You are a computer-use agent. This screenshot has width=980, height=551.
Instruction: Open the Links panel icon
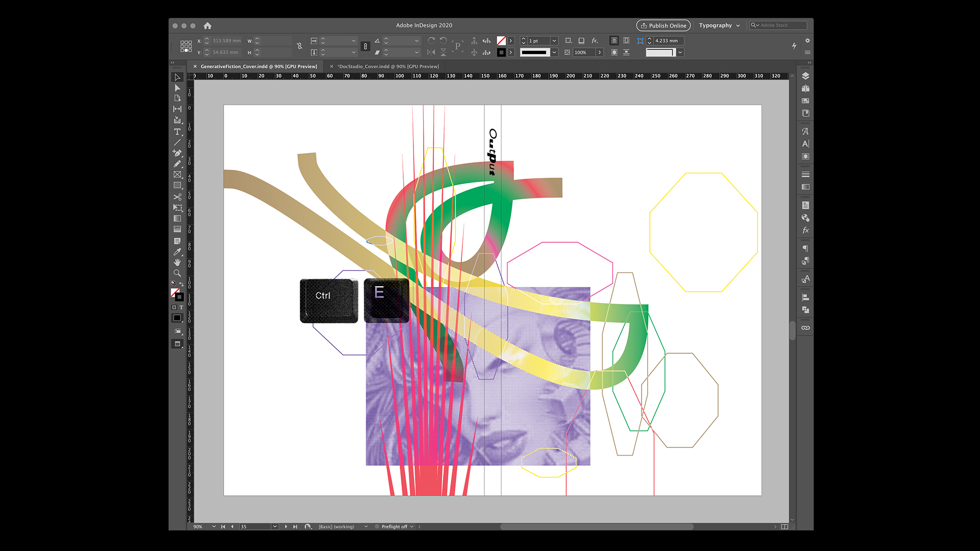pos(805,328)
